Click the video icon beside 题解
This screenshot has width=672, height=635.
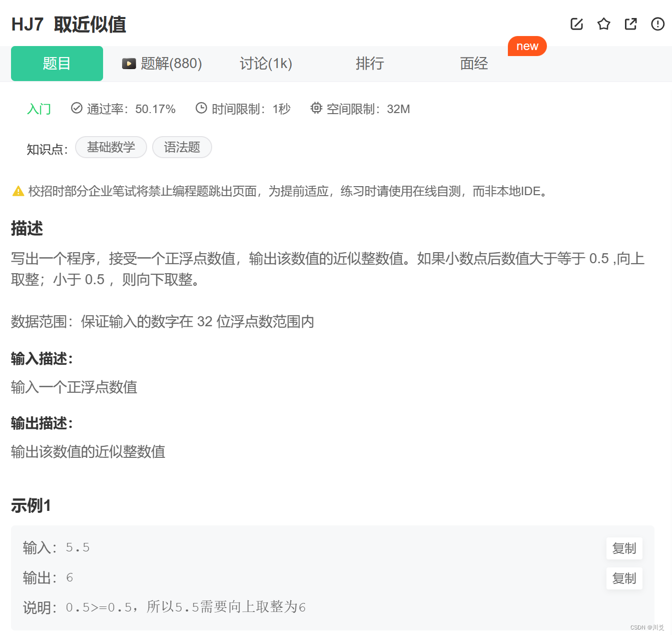tap(129, 64)
